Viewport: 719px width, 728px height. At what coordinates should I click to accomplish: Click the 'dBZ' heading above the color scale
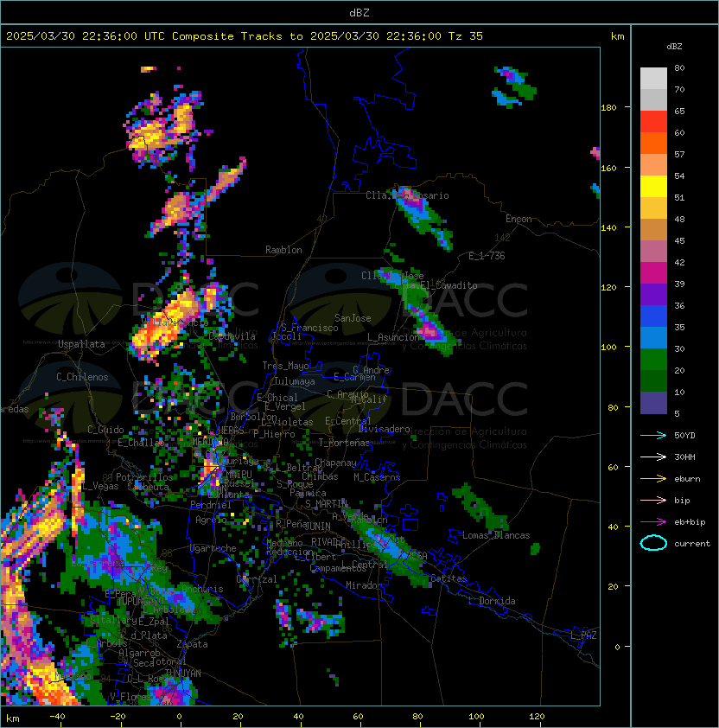pyautogui.click(x=674, y=47)
